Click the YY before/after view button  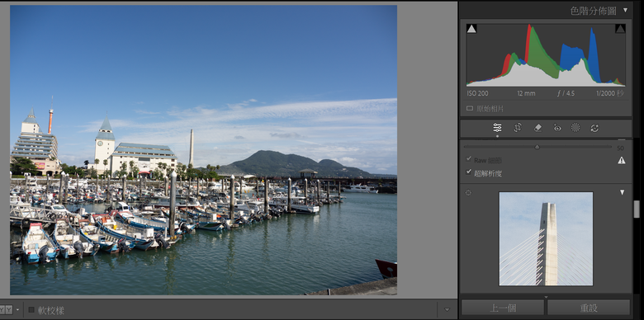[6, 310]
